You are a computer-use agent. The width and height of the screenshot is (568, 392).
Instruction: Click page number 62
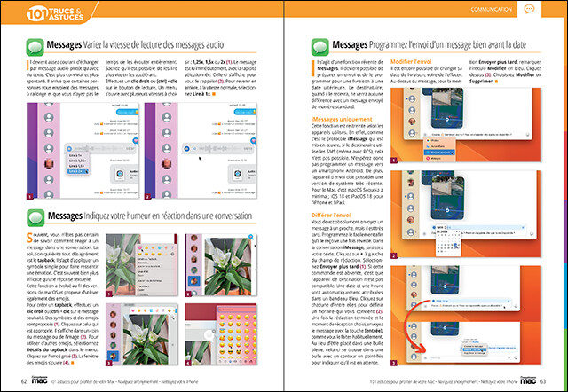(24, 381)
